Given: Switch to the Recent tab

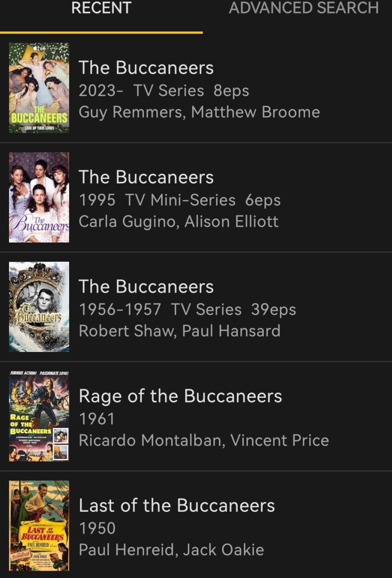Looking at the screenshot, I should click(101, 9).
